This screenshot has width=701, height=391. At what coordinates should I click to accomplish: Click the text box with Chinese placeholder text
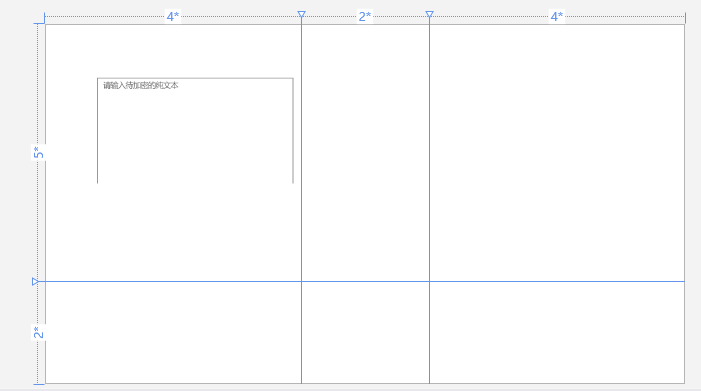pyautogui.click(x=195, y=130)
